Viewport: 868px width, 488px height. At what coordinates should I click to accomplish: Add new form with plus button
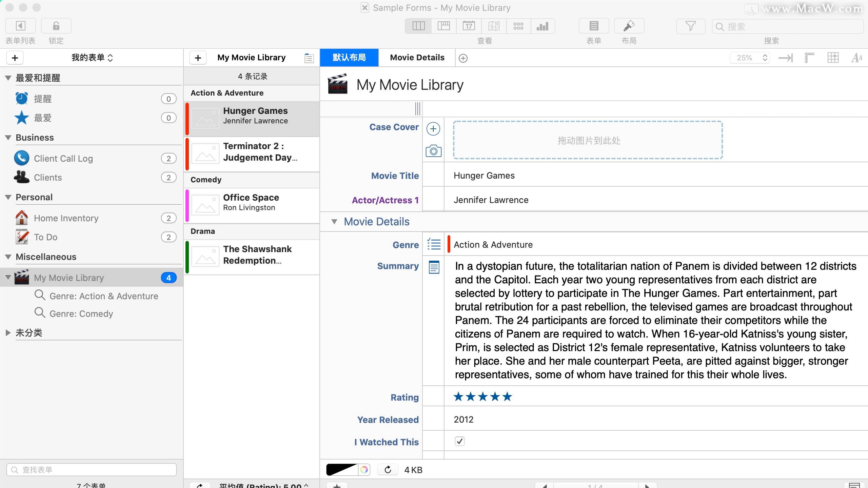15,58
